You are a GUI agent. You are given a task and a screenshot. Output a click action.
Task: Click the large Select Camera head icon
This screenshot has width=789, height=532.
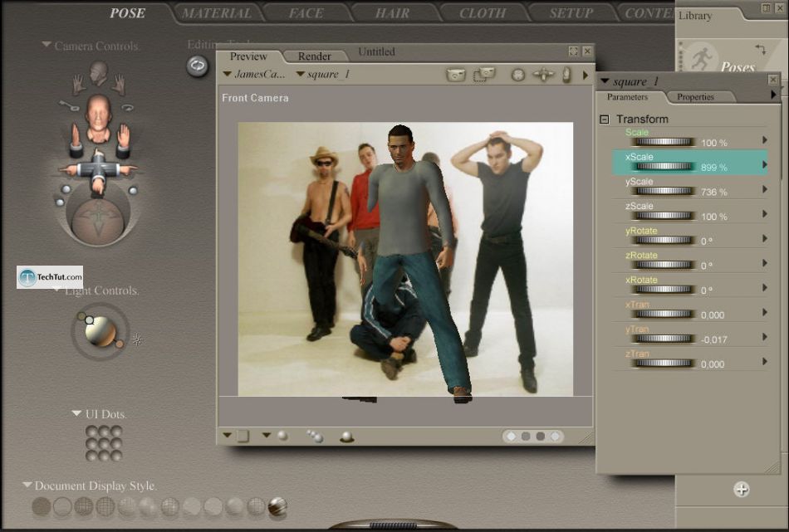pos(99,118)
